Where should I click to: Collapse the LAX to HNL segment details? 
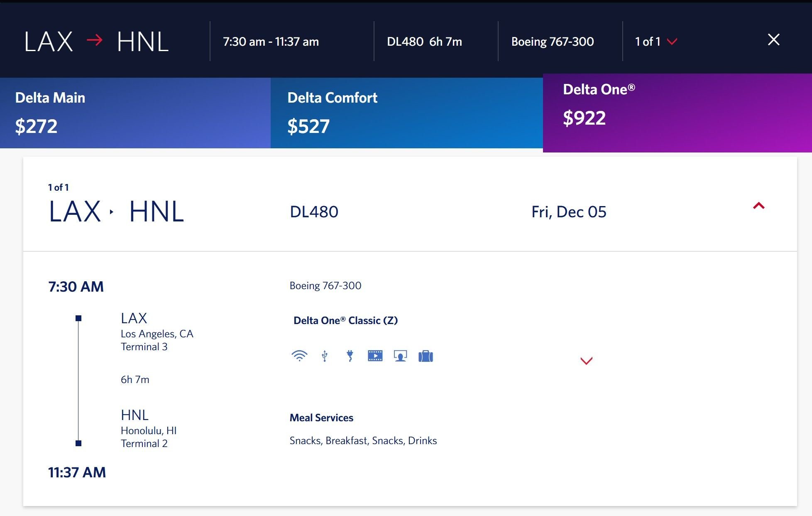pos(759,206)
